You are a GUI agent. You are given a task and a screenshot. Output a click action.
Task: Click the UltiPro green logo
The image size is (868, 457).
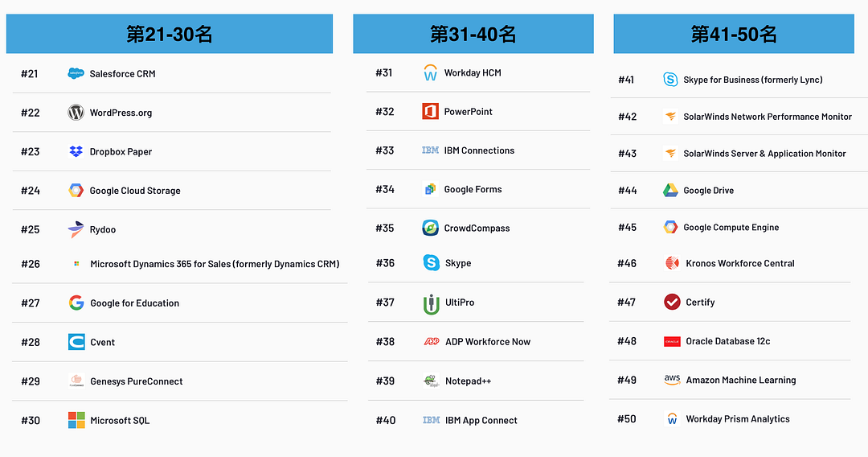coord(432,303)
